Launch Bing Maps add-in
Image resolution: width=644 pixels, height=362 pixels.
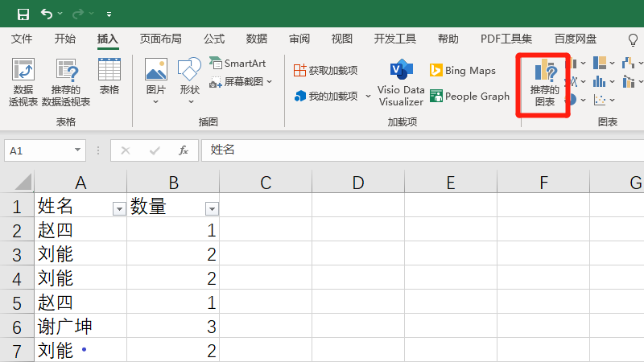tap(462, 71)
